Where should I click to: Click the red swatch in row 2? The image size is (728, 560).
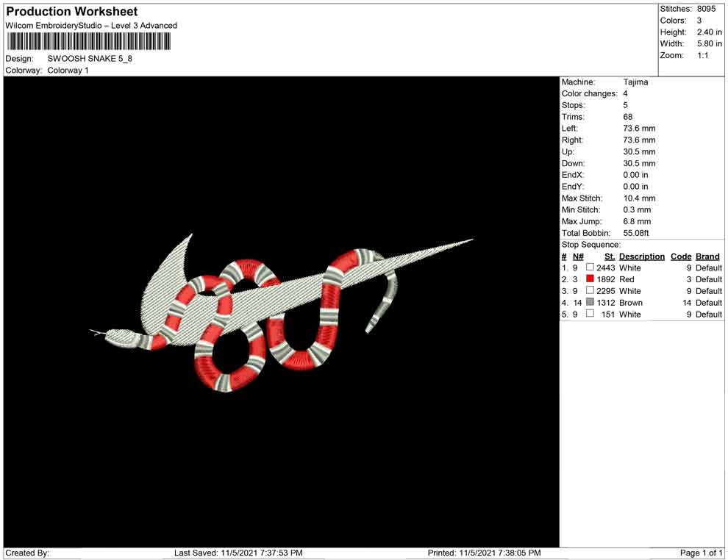pos(590,279)
